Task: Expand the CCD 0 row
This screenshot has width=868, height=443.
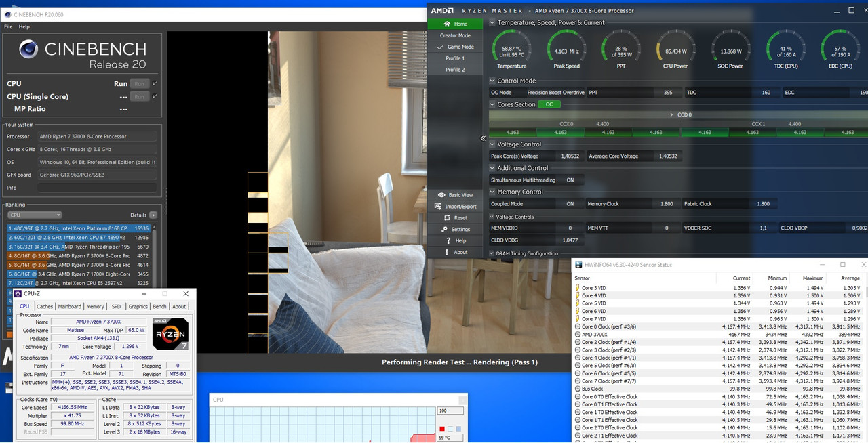Action: (678, 115)
